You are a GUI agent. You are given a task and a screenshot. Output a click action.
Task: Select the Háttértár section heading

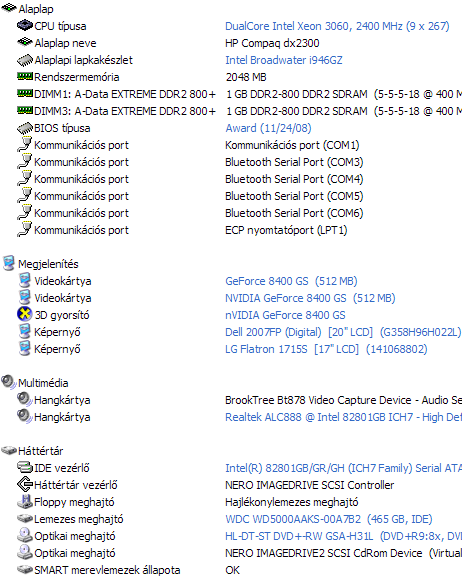[x=41, y=451]
